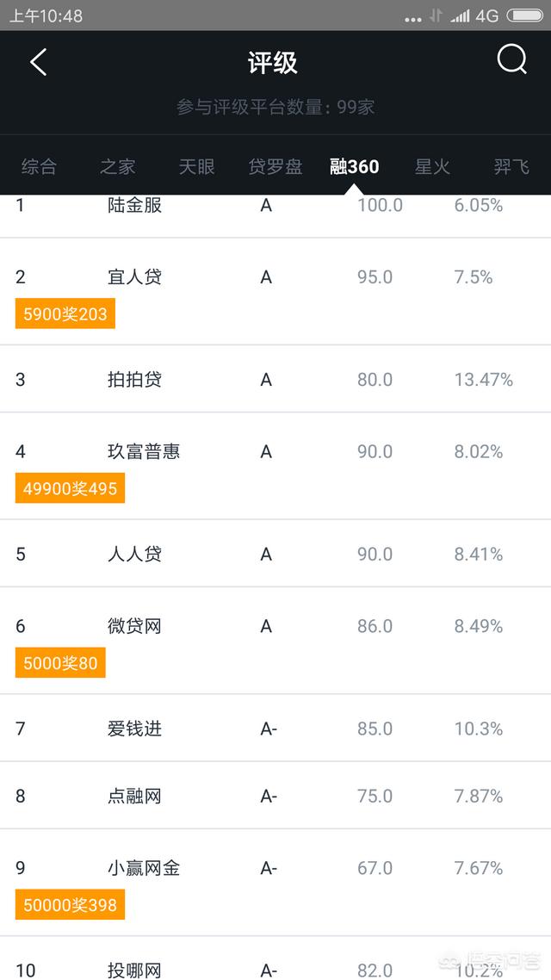
Task: Open the search magnifier icon
Action: (x=512, y=60)
